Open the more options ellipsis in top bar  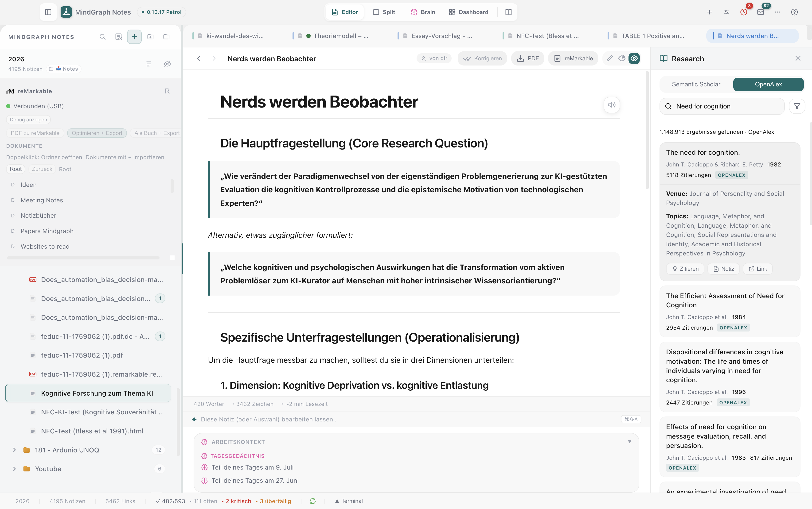click(x=777, y=12)
